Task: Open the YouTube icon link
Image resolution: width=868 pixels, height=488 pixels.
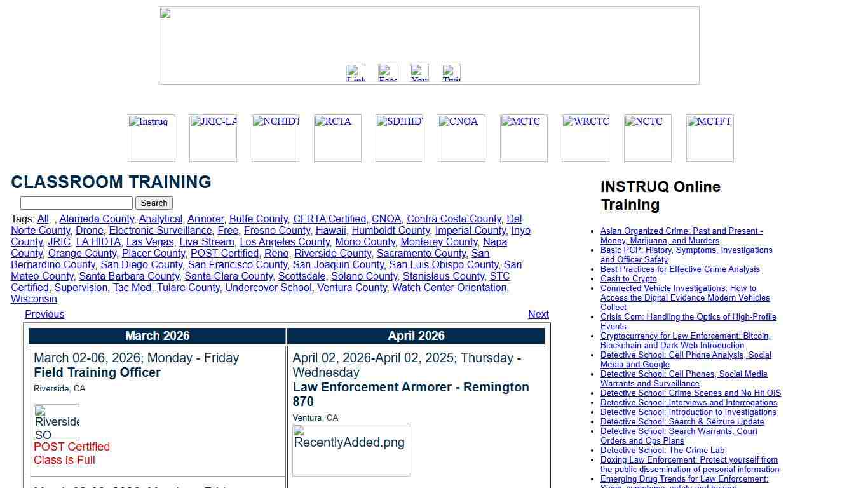Action: coord(419,73)
